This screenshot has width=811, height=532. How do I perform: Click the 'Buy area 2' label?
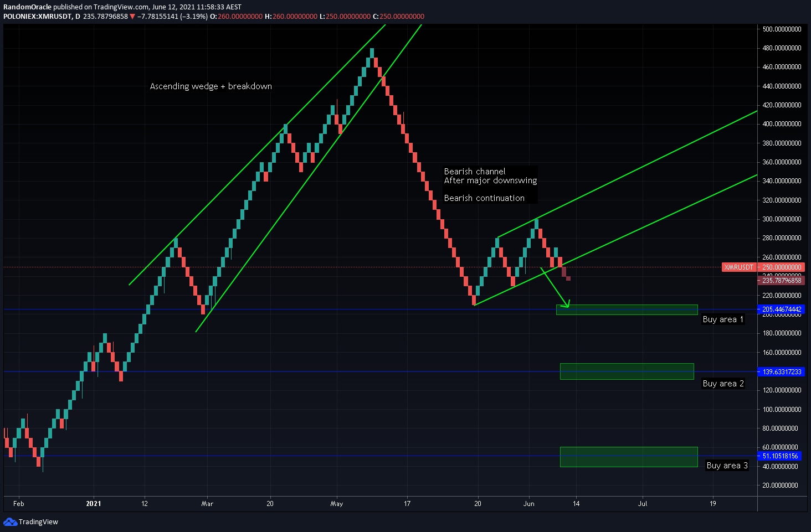723,384
